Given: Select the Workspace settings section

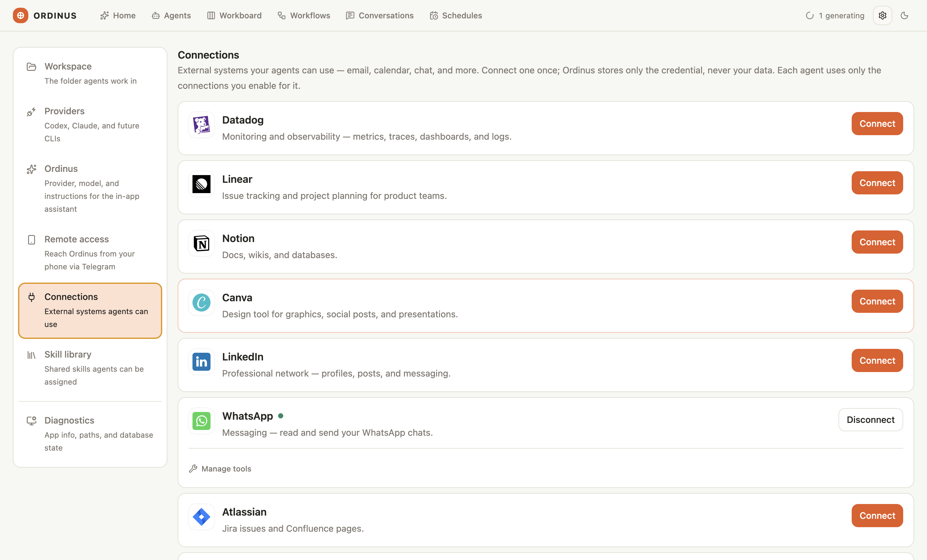Looking at the screenshot, I should point(90,74).
